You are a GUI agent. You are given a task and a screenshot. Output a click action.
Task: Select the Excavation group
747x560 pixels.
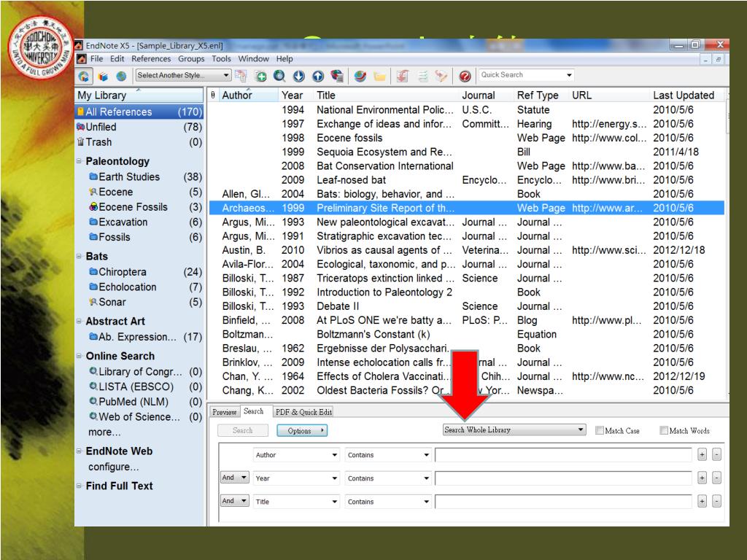pyautogui.click(x=139, y=222)
